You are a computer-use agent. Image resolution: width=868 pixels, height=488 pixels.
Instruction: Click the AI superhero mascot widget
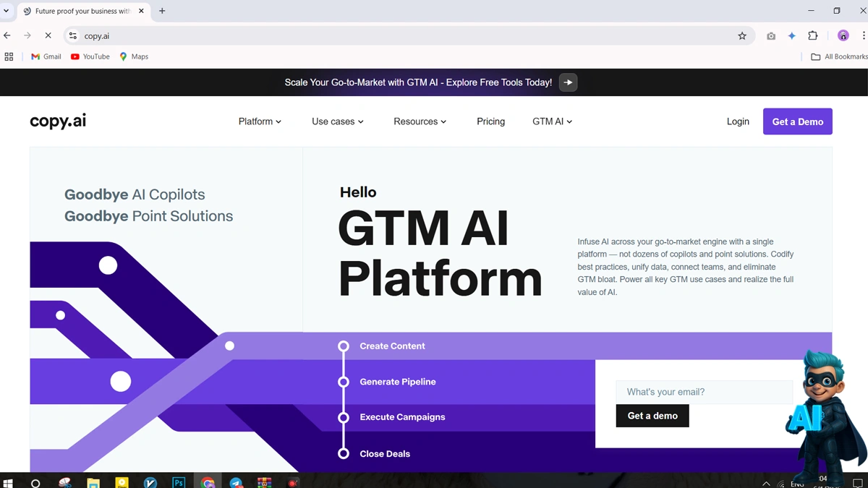pos(827,416)
